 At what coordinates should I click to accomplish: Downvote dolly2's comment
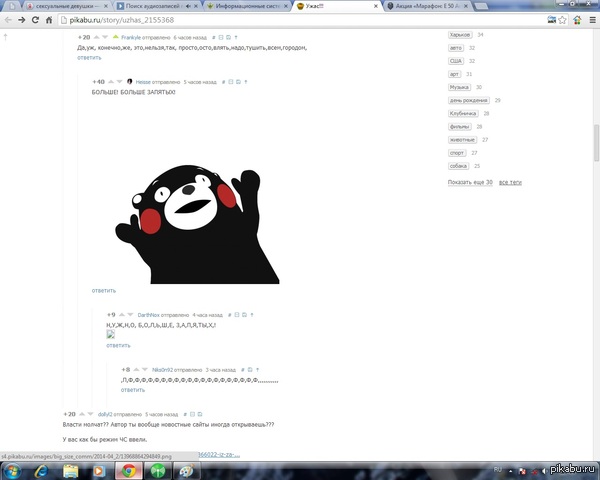[x=90, y=414]
